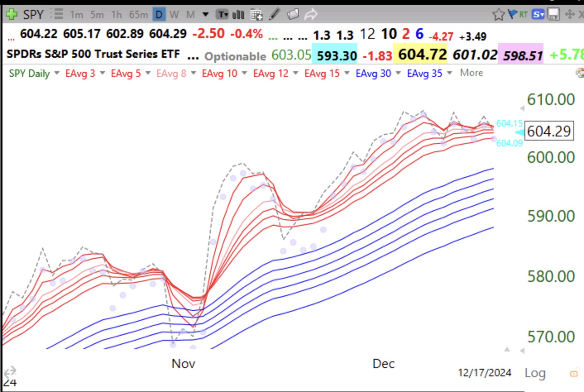
Task: Select the bar chart style icon
Action: (x=239, y=14)
